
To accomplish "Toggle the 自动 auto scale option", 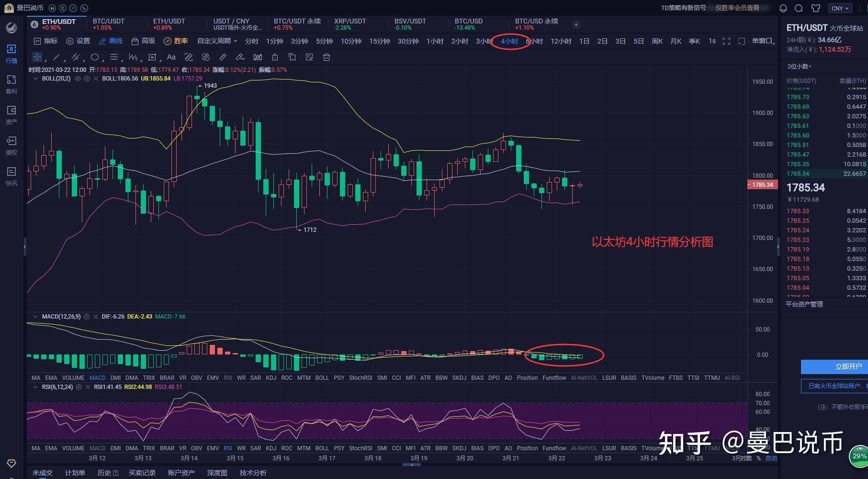I will [771, 458].
